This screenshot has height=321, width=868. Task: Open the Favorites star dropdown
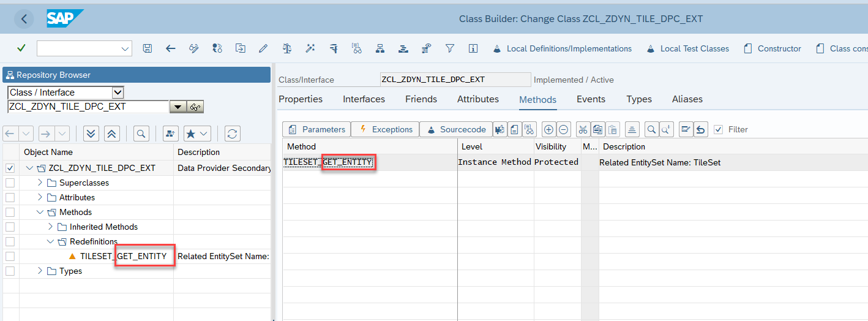[197, 134]
